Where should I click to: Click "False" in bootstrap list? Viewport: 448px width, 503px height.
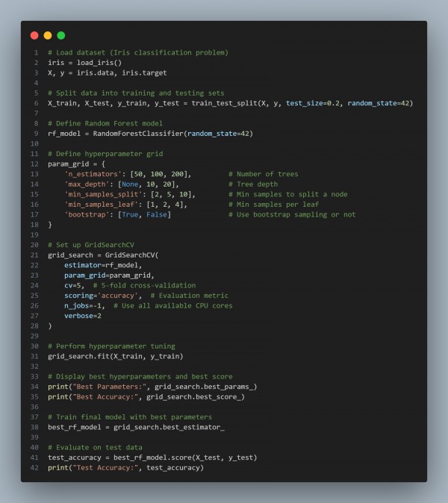157,215
